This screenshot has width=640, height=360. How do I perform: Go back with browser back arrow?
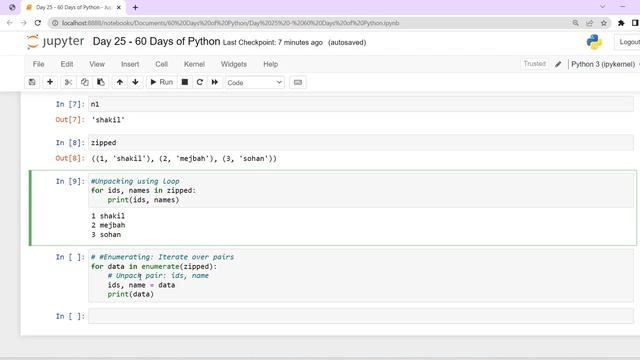pos(9,23)
